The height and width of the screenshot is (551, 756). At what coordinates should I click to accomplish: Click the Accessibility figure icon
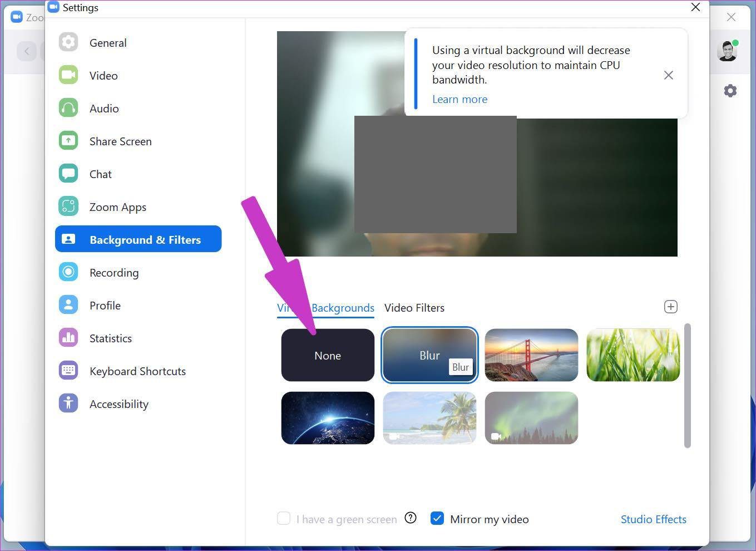click(x=68, y=404)
